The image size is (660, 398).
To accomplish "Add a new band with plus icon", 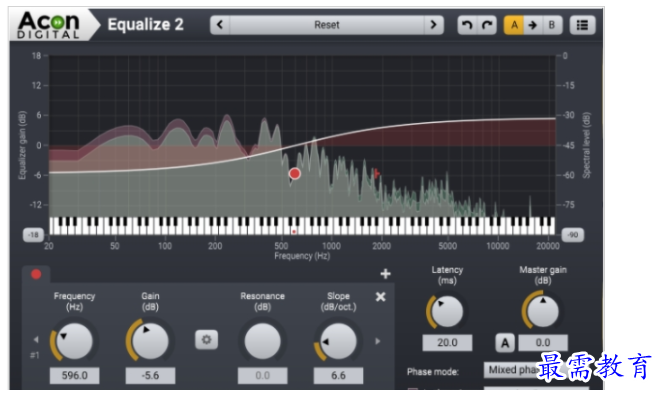I will (x=385, y=274).
